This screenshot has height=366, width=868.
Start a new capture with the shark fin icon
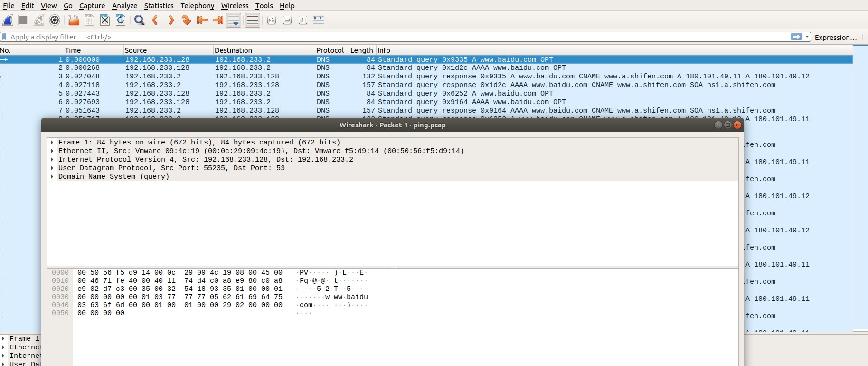coord(8,20)
